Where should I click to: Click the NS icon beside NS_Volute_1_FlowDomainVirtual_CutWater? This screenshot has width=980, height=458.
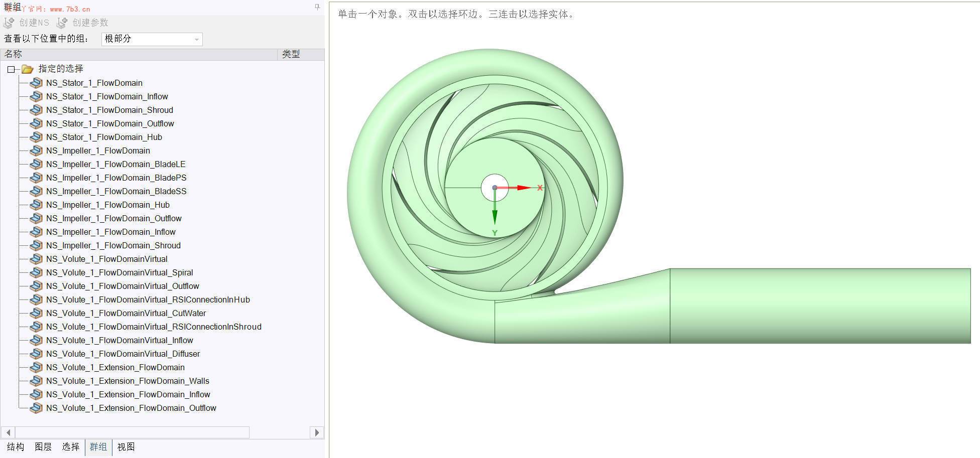(36, 313)
